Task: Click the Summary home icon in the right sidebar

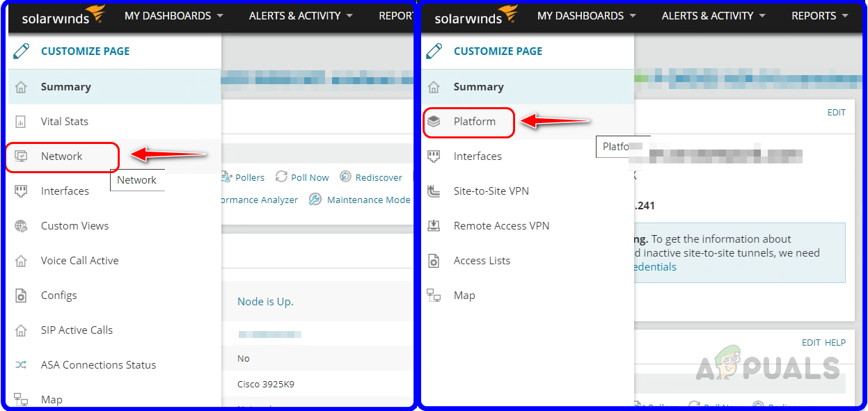Action: [x=434, y=87]
